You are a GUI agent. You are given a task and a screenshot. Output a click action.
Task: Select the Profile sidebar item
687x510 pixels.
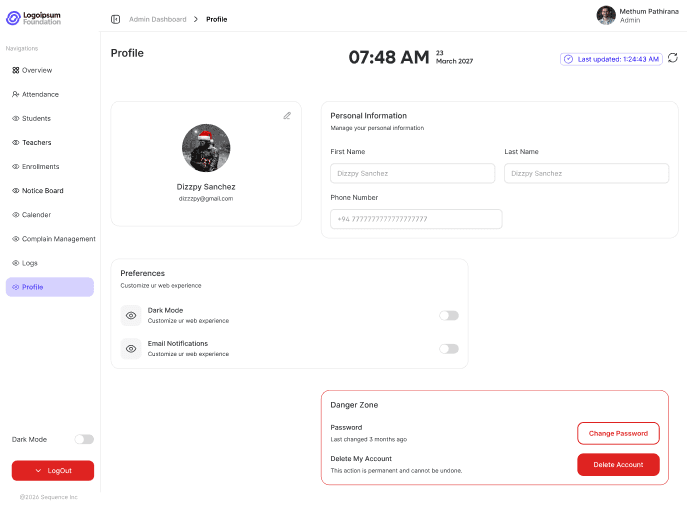coord(50,287)
